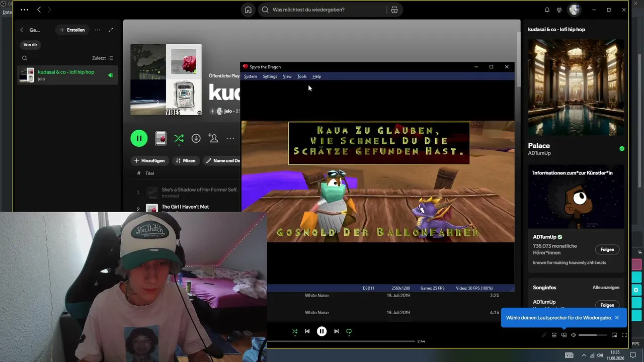Expand the library to full view
644x362 pixels.
point(111,30)
